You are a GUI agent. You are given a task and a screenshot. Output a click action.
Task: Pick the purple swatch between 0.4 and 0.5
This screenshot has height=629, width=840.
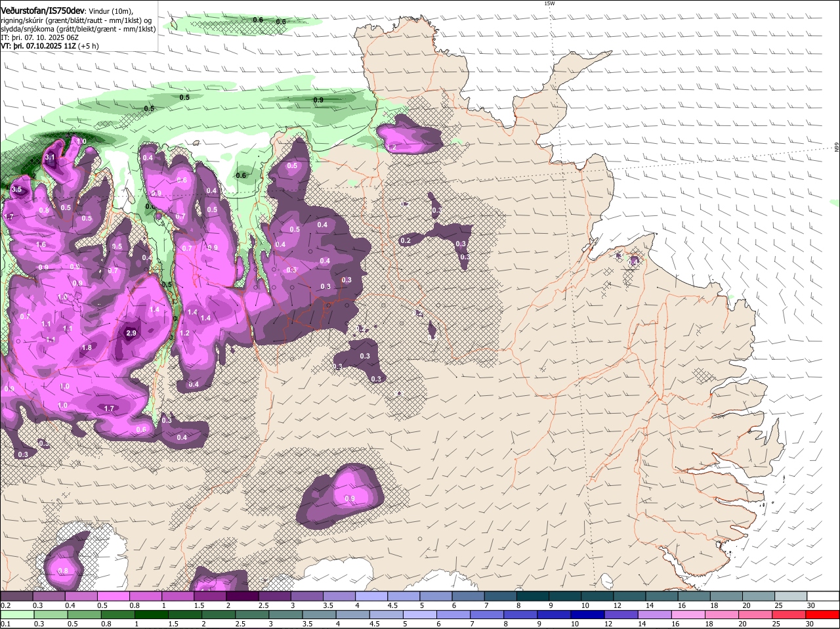tap(81, 596)
